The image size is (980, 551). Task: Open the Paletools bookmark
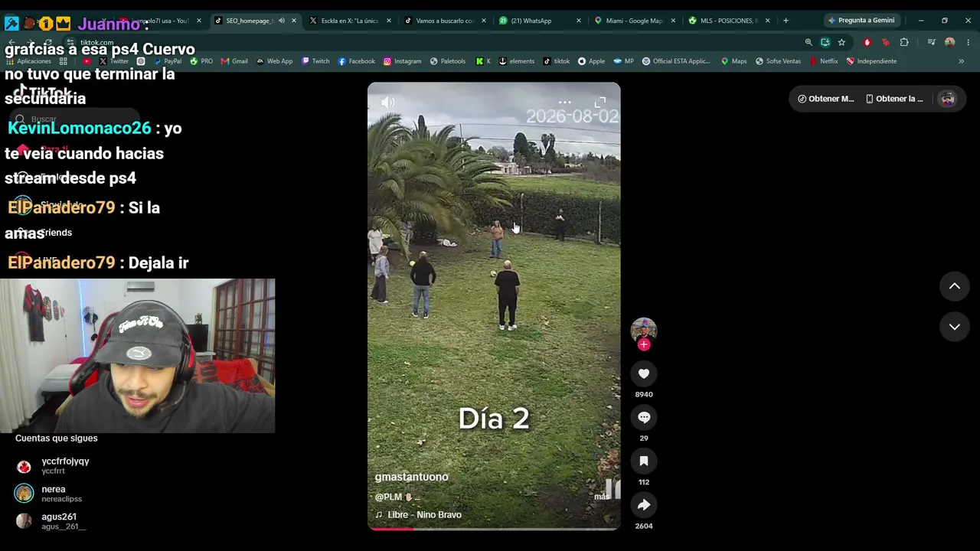(x=448, y=61)
